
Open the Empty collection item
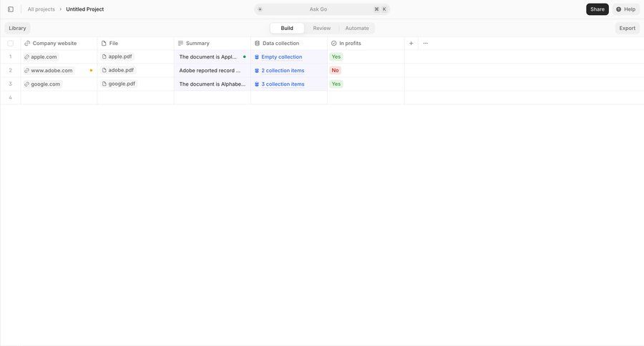coord(281,57)
